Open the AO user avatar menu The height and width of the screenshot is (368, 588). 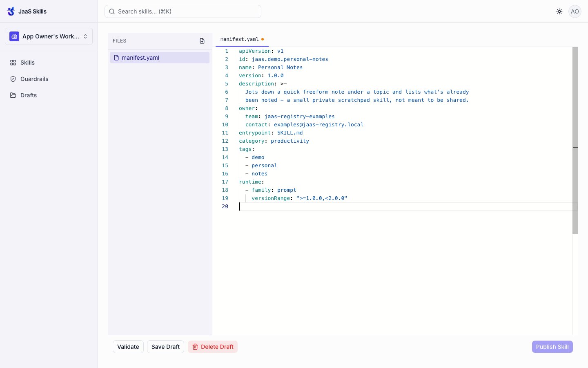point(575,11)
